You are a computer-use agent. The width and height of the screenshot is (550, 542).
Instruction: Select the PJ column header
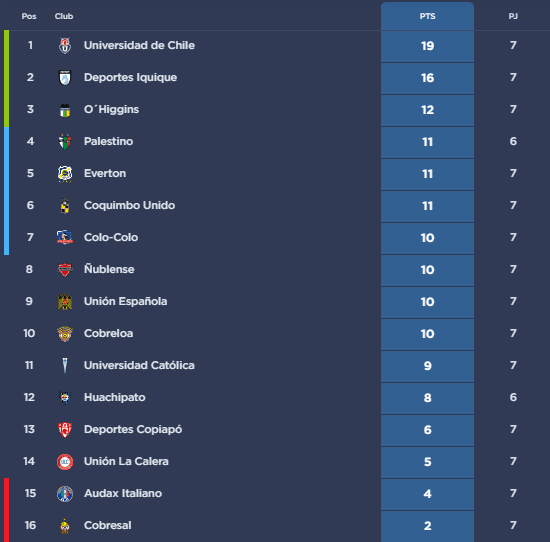[513, 16]
